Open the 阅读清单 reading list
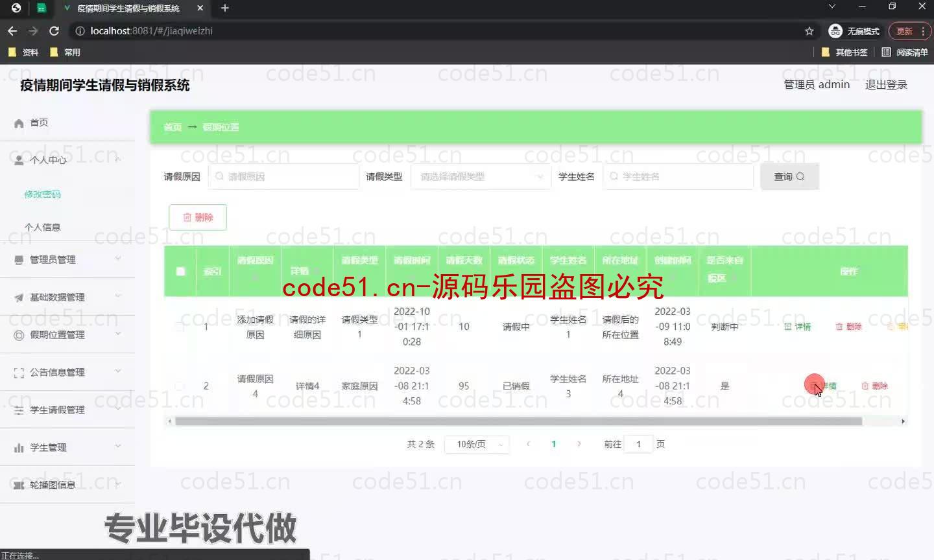Screen dimensions: 934x560 tap(905, 52)
